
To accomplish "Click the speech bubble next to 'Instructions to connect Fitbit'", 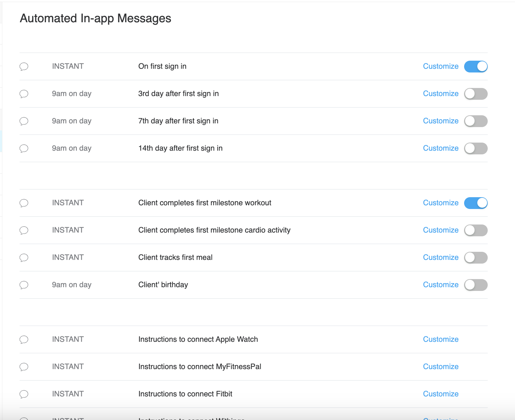I will [x=24, y=394].
